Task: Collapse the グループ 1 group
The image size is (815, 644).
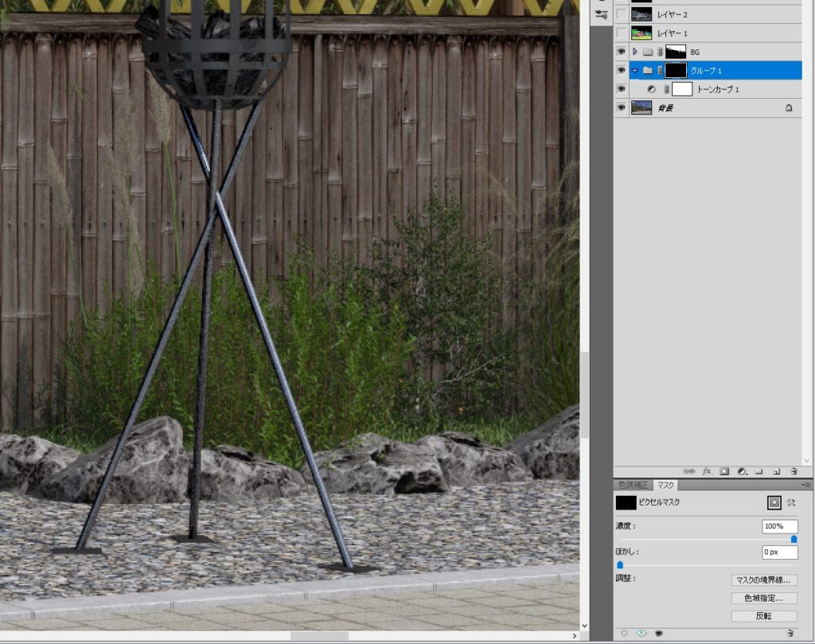Action: click(634, 71)
